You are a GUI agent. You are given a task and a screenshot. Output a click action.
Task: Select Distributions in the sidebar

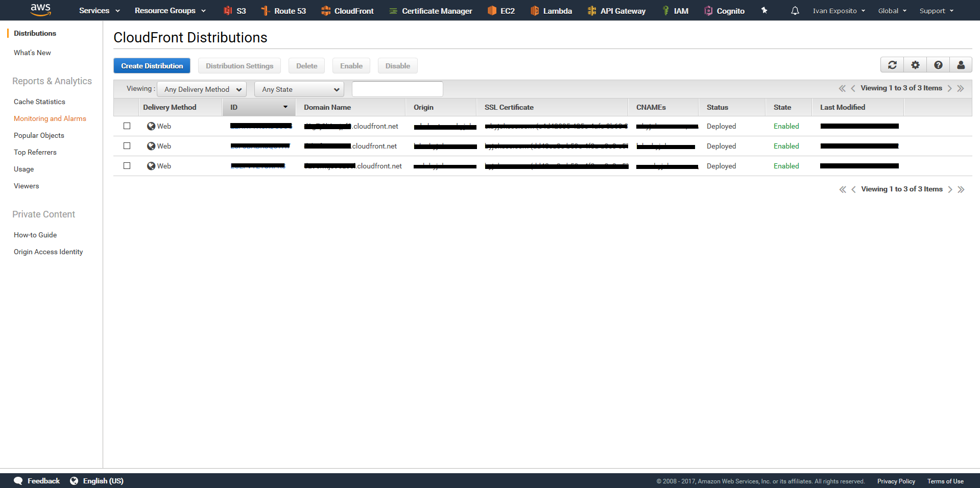pos(35,33)
